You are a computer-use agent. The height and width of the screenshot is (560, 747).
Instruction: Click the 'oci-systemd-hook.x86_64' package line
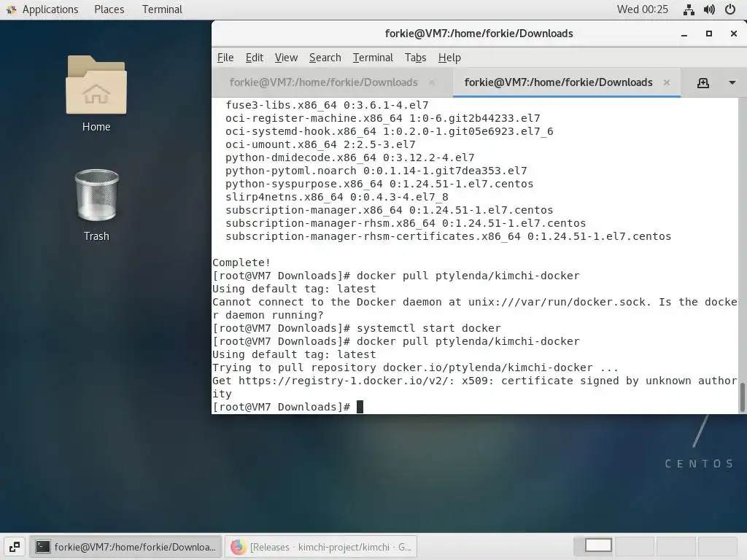tap(390, 131)
